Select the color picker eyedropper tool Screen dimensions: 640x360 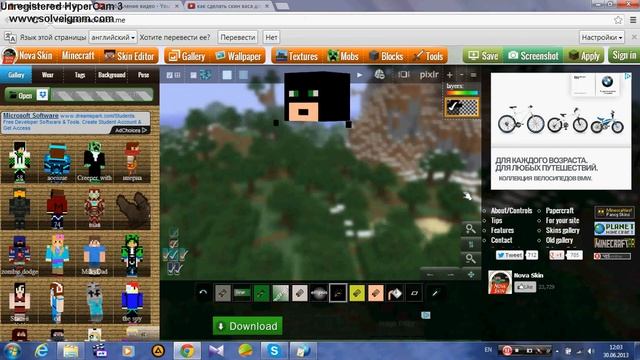[435, 293]
